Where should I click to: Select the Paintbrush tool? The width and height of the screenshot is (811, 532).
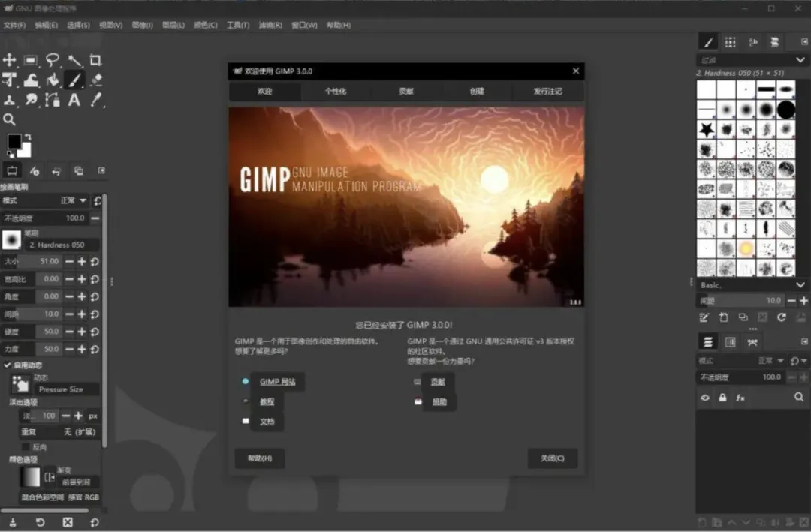click(74, 80)
